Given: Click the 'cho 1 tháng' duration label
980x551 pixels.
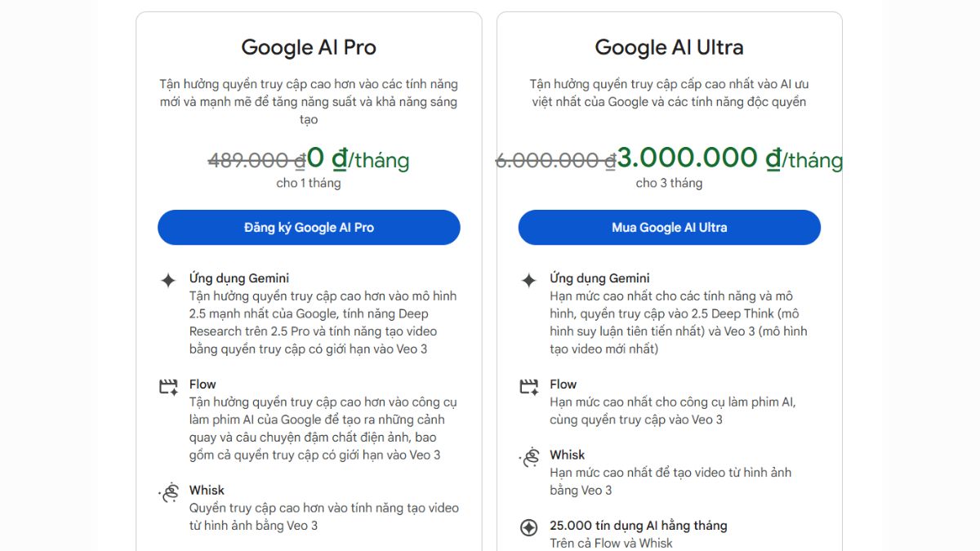Looking at the screenshot, I should (x=309, y=183).
